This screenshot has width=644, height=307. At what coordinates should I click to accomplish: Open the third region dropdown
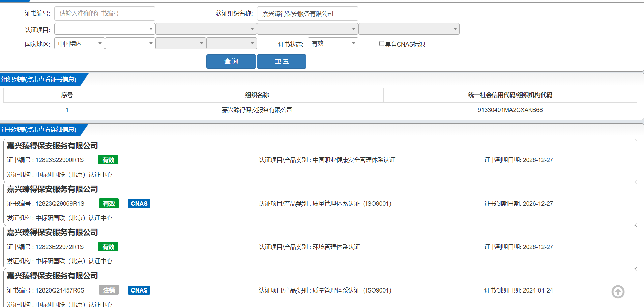(x=181, y=43)
